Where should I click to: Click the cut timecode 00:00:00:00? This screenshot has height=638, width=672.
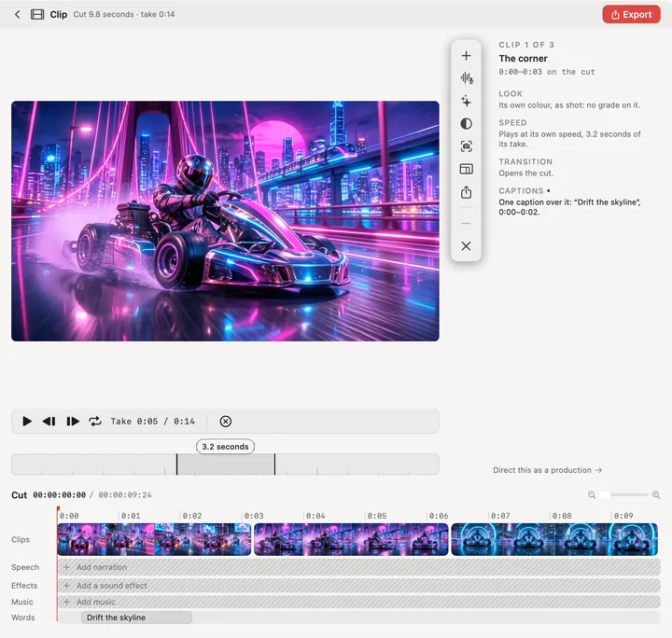click(59, 495)
